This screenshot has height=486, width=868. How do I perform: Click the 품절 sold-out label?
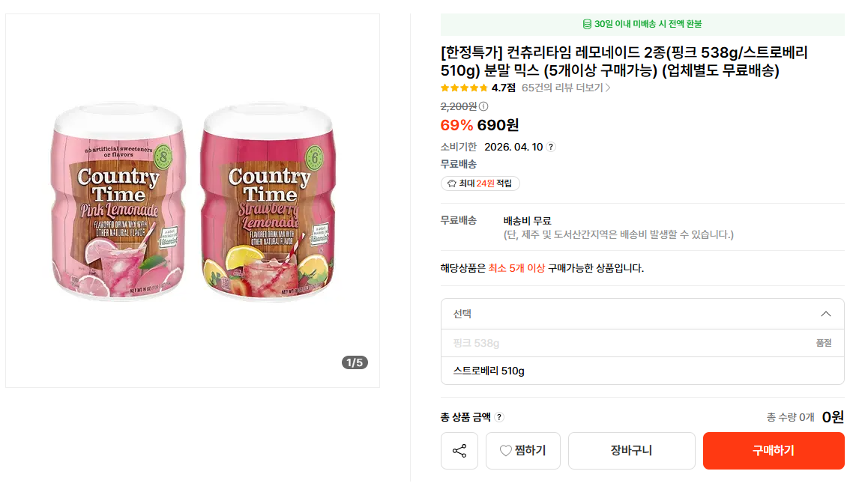pos(824,343)
